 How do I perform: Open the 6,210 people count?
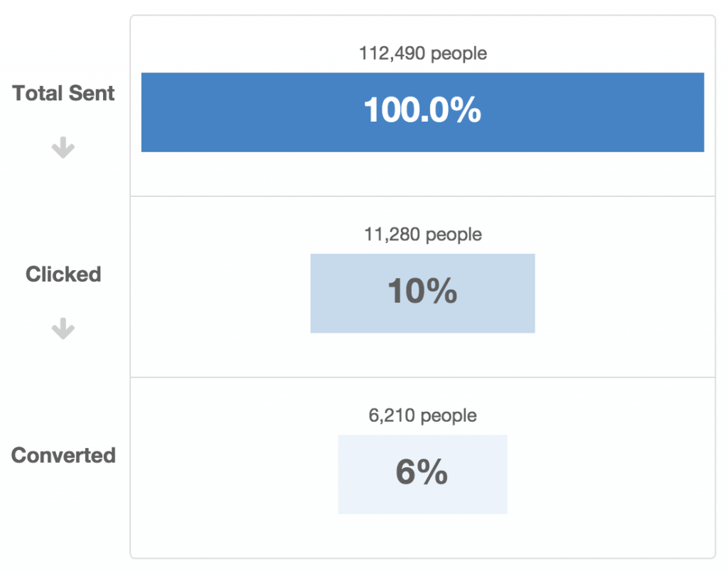pyautogui.click(x=423, y=415)
